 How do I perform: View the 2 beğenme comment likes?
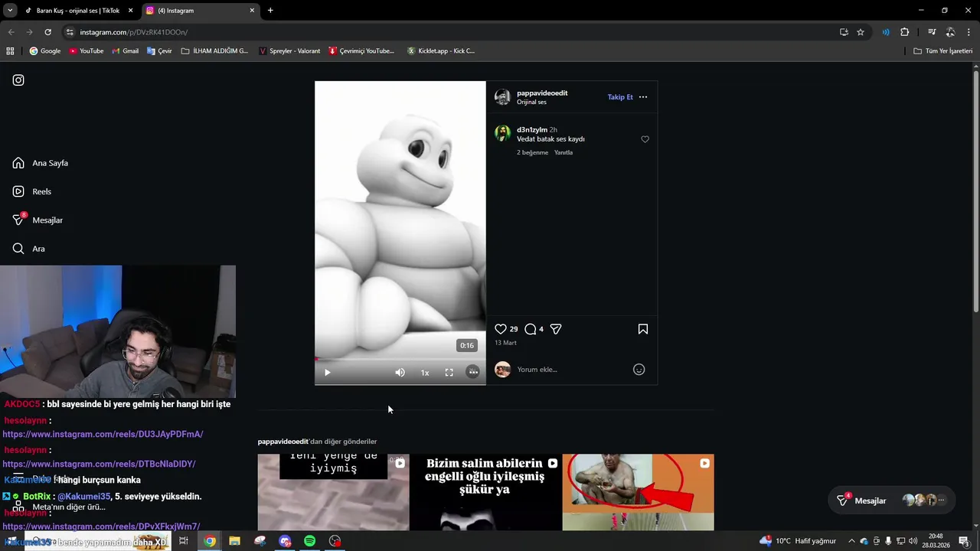pos(532,152)
